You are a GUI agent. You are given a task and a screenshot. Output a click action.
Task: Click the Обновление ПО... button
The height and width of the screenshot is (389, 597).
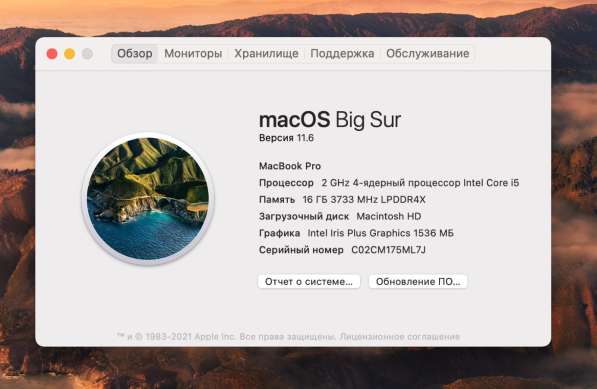point(418,282)
